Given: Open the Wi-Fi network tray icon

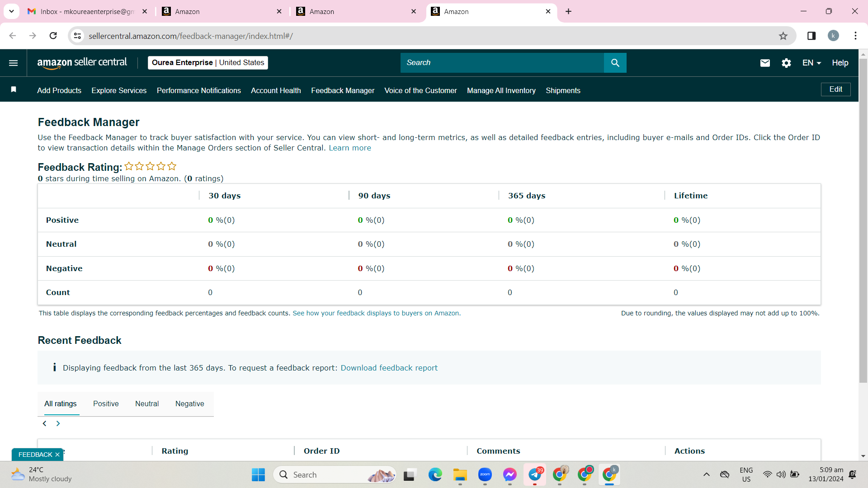Looking at the screenshot, I should tap(767, 474).
